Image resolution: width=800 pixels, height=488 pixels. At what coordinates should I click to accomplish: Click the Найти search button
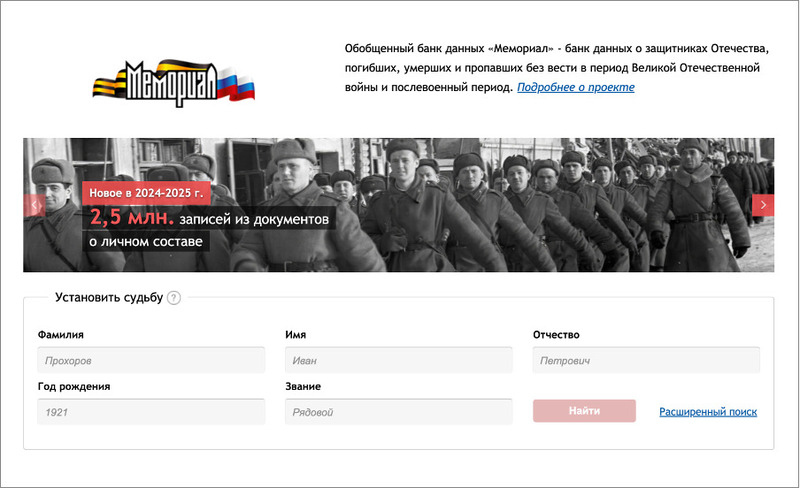[584, 410]
